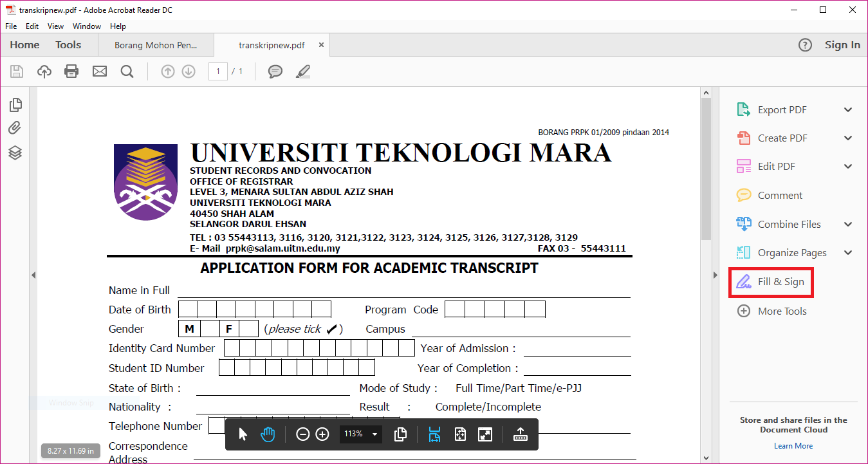Click first Date of Birth box

pos(188,309)
